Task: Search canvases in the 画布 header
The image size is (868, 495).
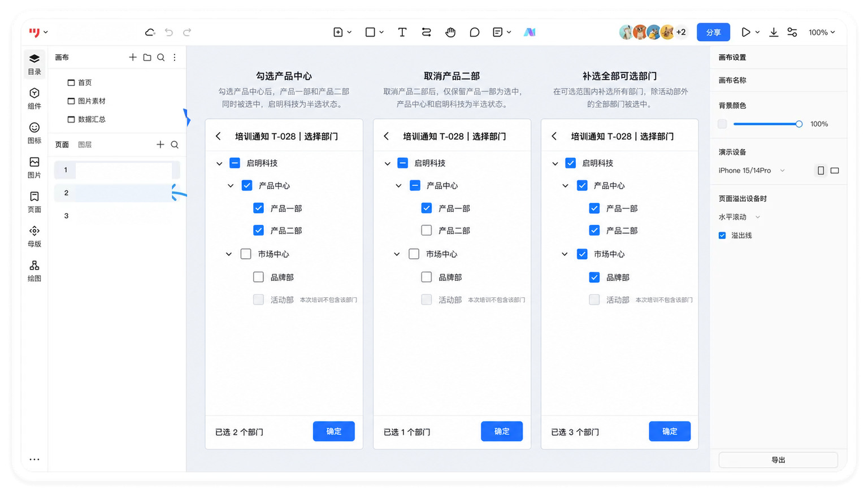Action: click(161, 57)
